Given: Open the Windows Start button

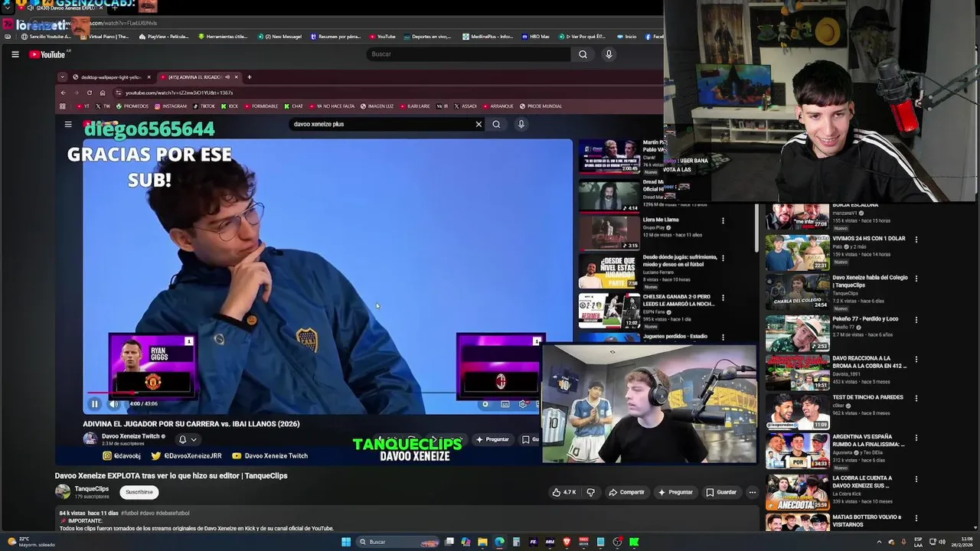Looking at the screenshot, I should [346, 542].
